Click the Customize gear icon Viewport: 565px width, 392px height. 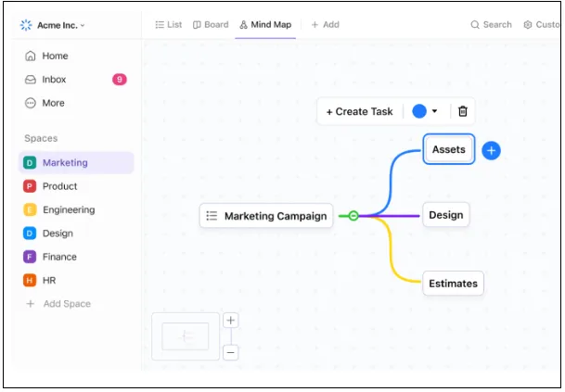point(528,25)
